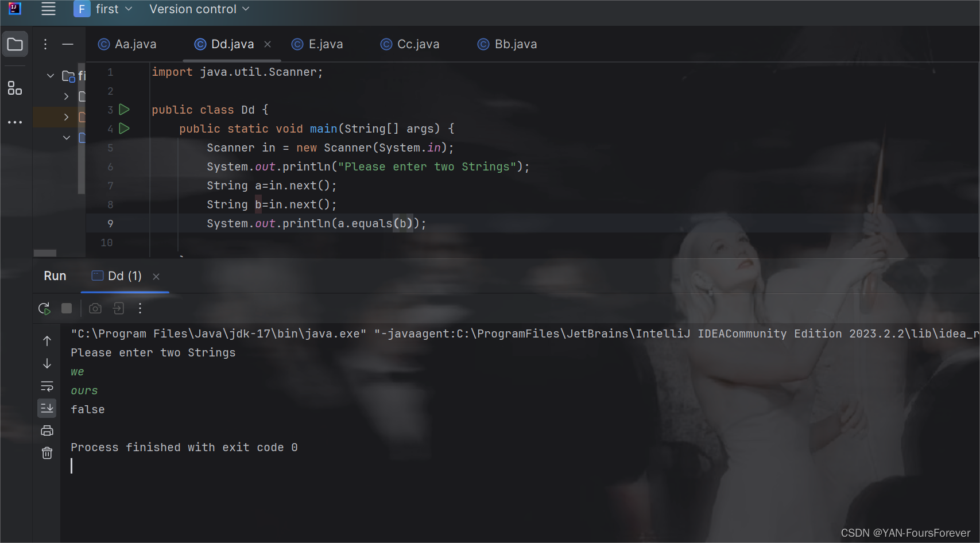Screen dimensions: 980x543
Task: Open the Project tool window
Action: [15, 44]
